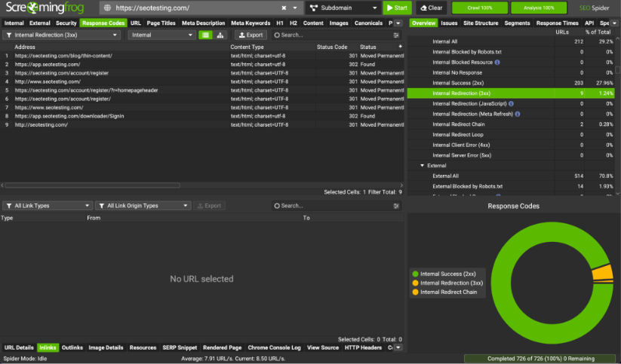Open the Internal Redirection (3xx) filter dropdown
621x364 pixels.
pos(63,35)
